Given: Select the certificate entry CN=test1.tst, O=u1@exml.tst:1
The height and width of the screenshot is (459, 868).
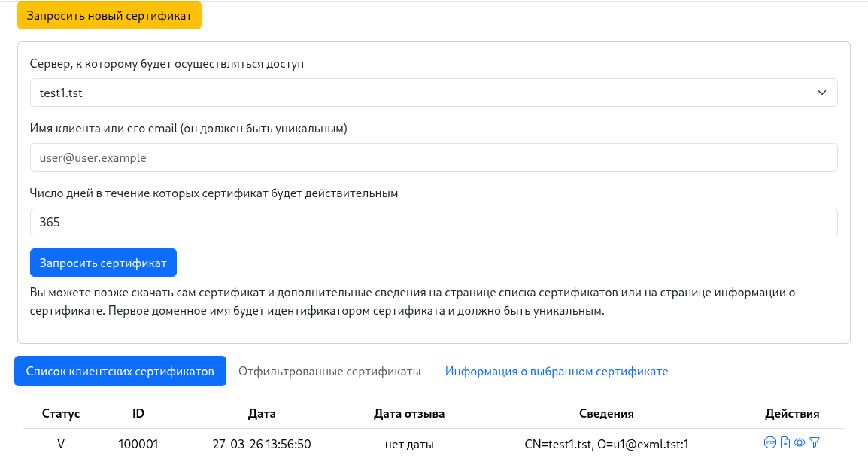Looking at the screenshot, I should click(x=607, y=444).
